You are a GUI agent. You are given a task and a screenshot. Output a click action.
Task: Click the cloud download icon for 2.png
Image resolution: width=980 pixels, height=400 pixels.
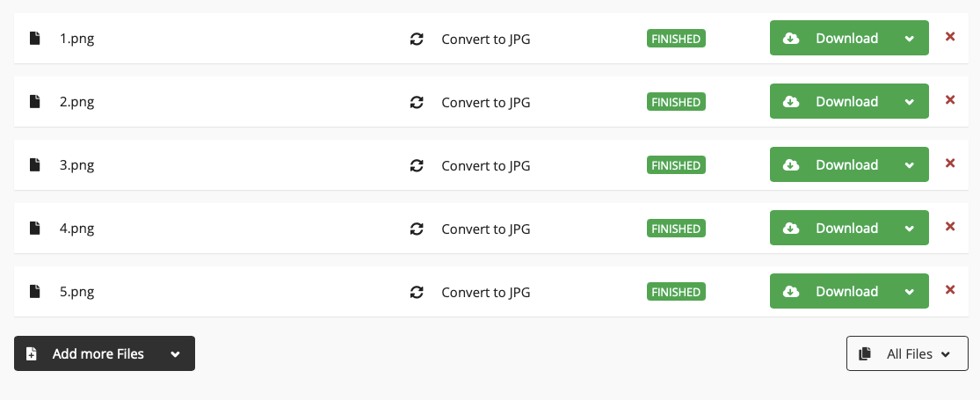pyautogui.click(x=791, y=102)
